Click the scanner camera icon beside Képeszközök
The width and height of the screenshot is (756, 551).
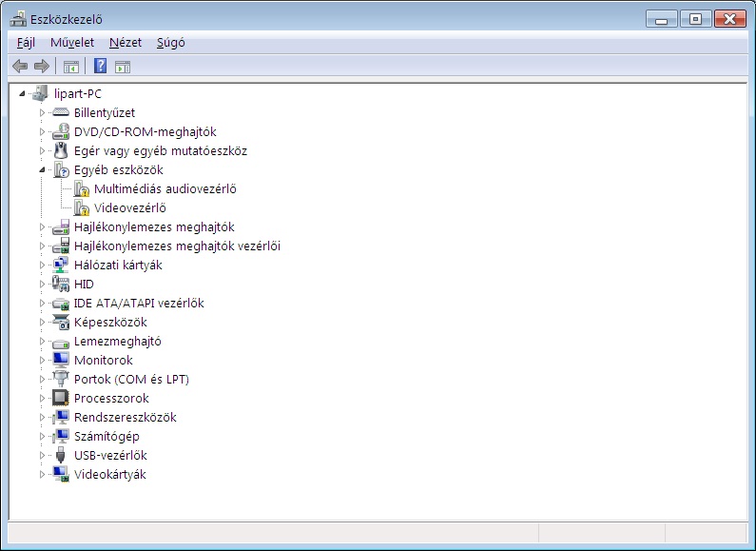point(61,322)
